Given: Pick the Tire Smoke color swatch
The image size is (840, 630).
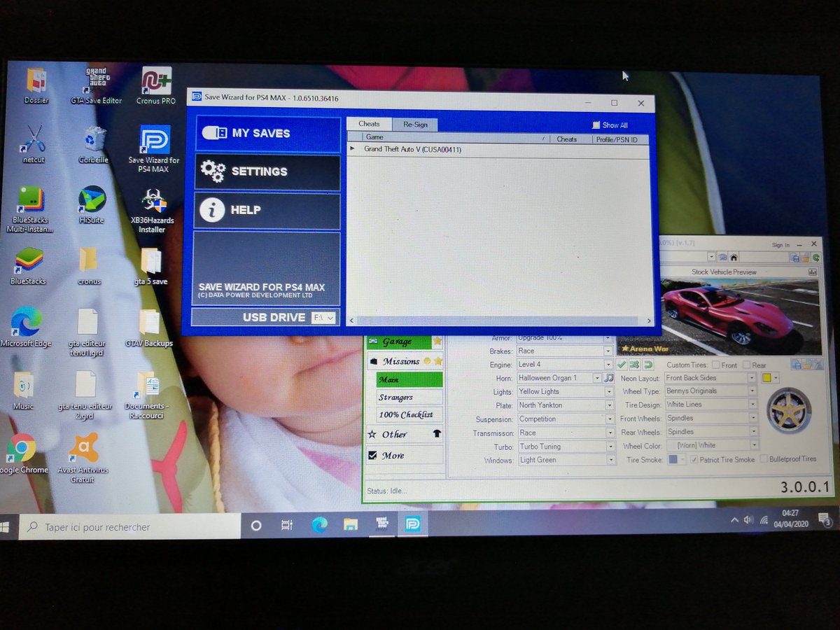Looking at the screenshot, I should click(673, 460).
